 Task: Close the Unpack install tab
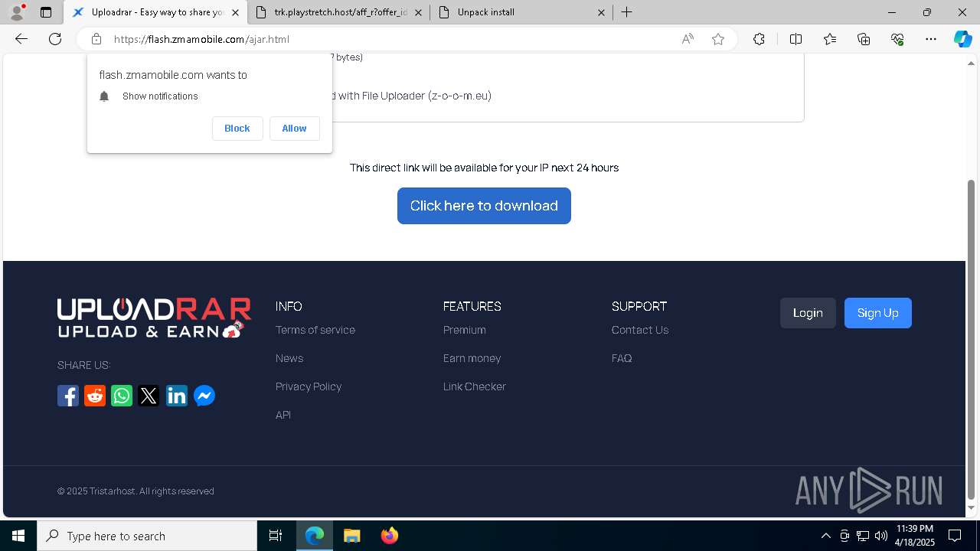click(601, 12)
